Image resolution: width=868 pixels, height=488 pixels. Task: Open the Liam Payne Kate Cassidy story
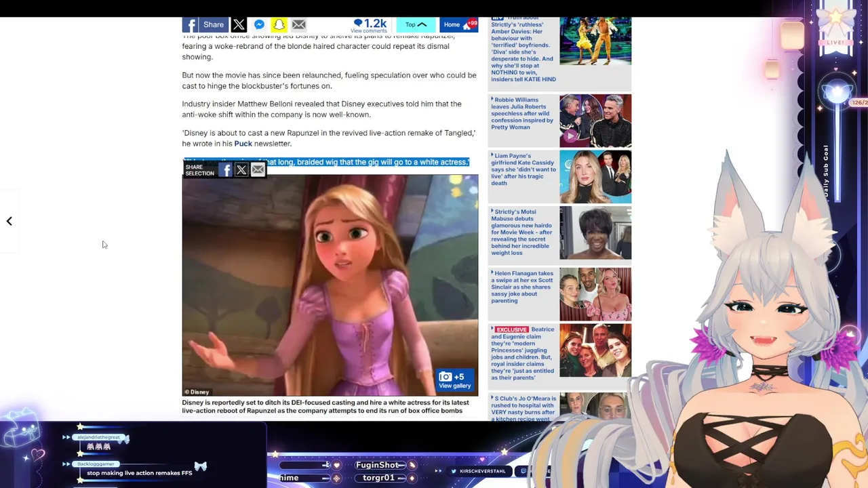click(x=523, y=169)
